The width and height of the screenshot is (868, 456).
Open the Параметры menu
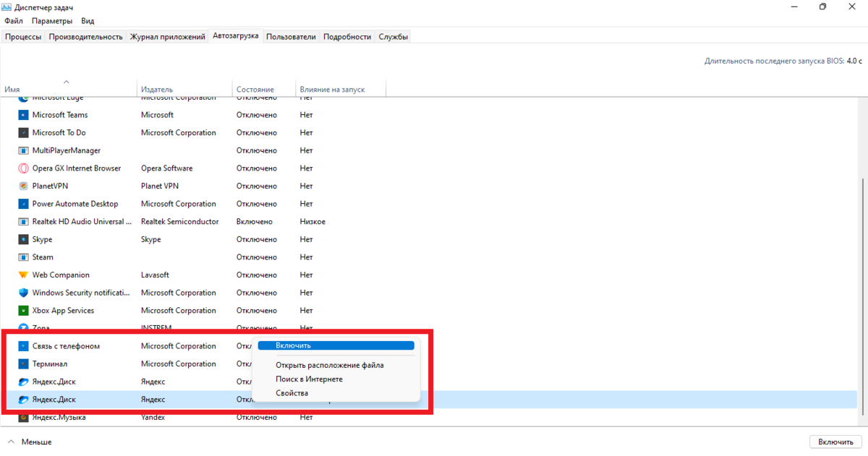tap(51, 20)
